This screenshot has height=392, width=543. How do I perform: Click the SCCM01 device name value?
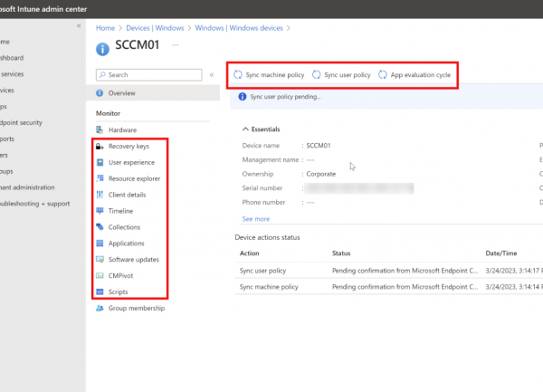click(x=319, y=146)
